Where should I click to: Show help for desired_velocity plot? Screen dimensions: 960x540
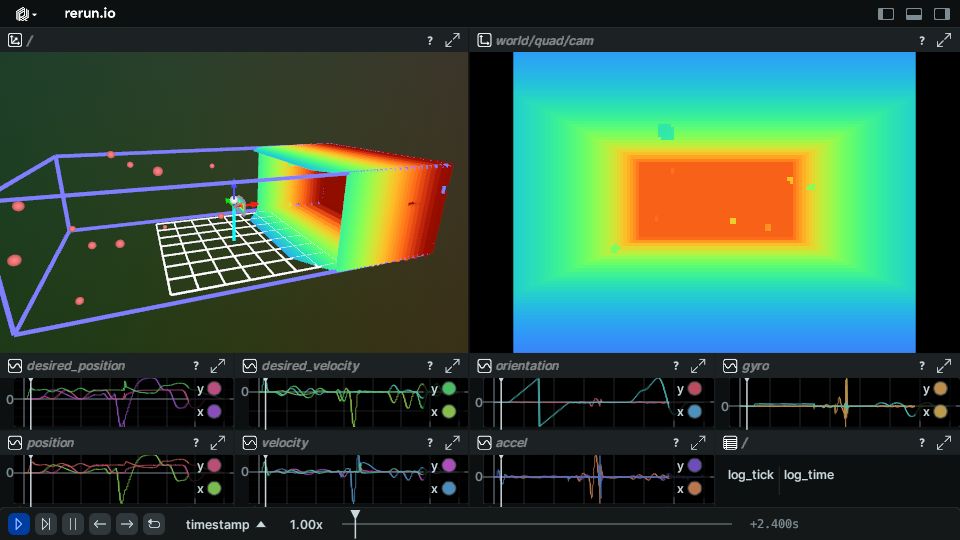430,366
